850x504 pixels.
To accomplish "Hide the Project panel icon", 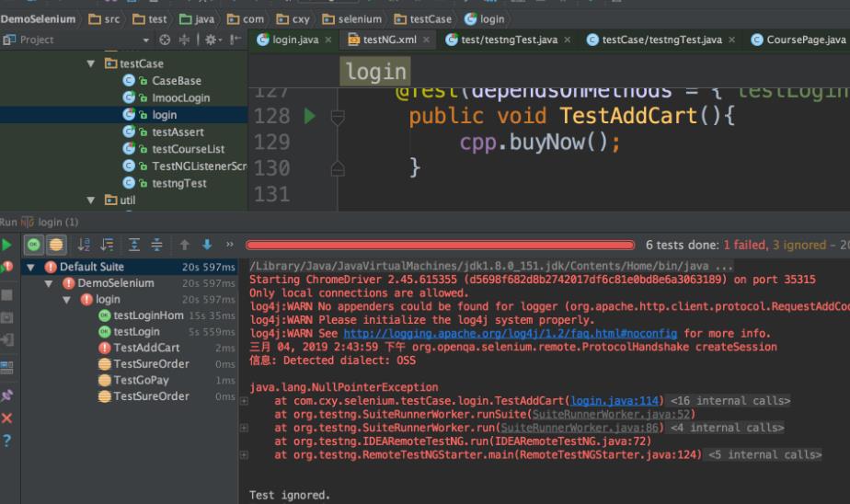I will click(x=235, y=40).
